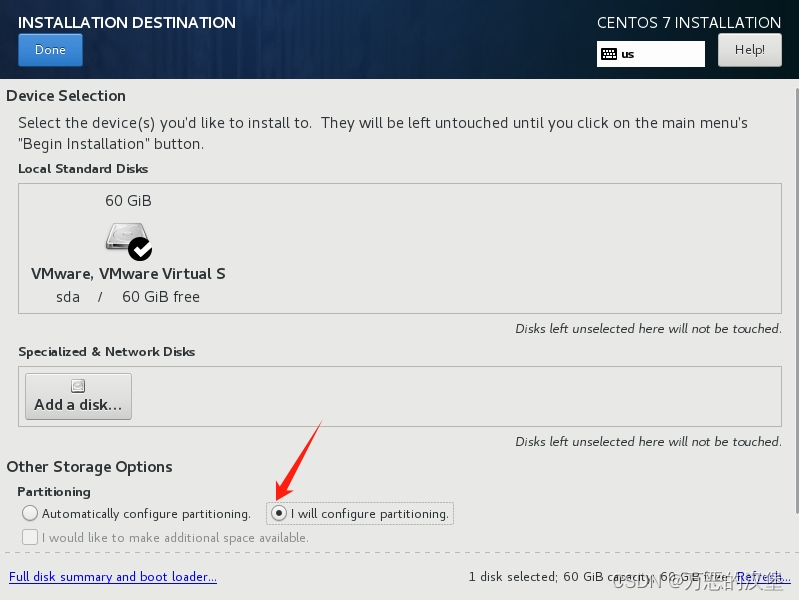Click the small disk icon on Add a disk

tap(78, 386)
